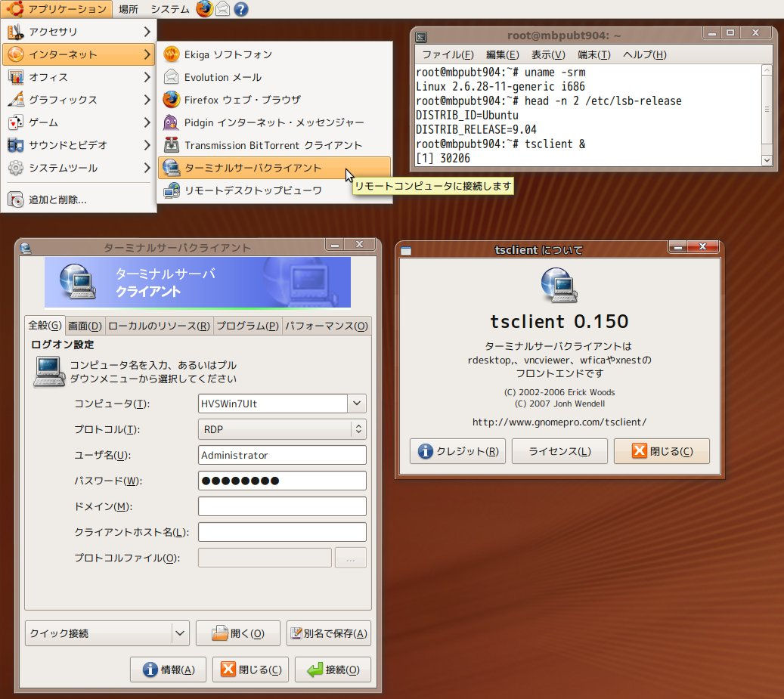The image size is (784, 699).
Task: Open Pidgin internet messenger
Action: click(274, 122)
